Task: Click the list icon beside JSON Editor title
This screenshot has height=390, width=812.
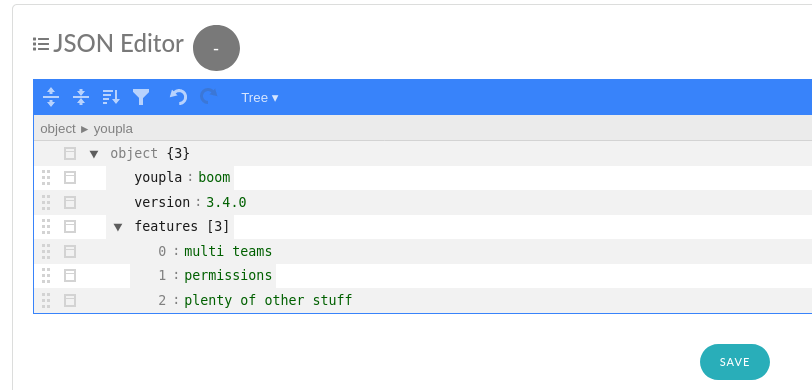Action: pos(41,44)
